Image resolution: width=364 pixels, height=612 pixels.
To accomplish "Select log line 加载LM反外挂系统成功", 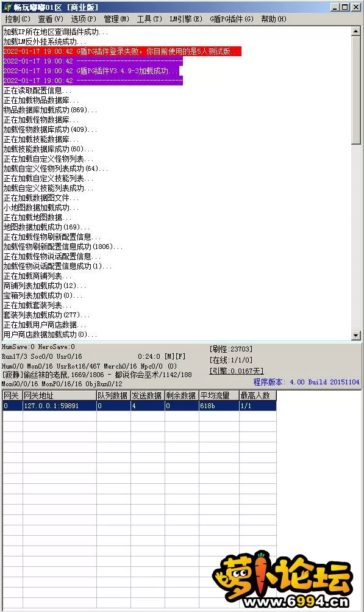I will [45, 41].
